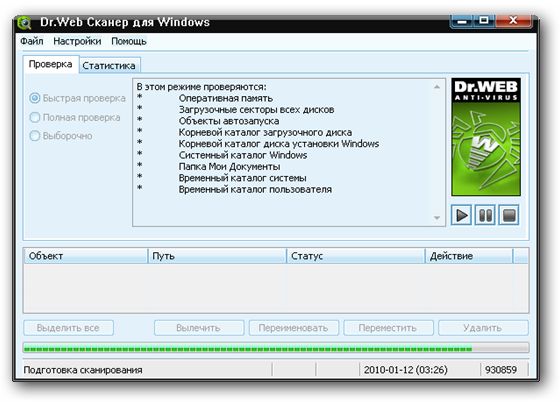Open the Помощь menu
This screenshot has height=402, width=560.
(x=129, y=41)
